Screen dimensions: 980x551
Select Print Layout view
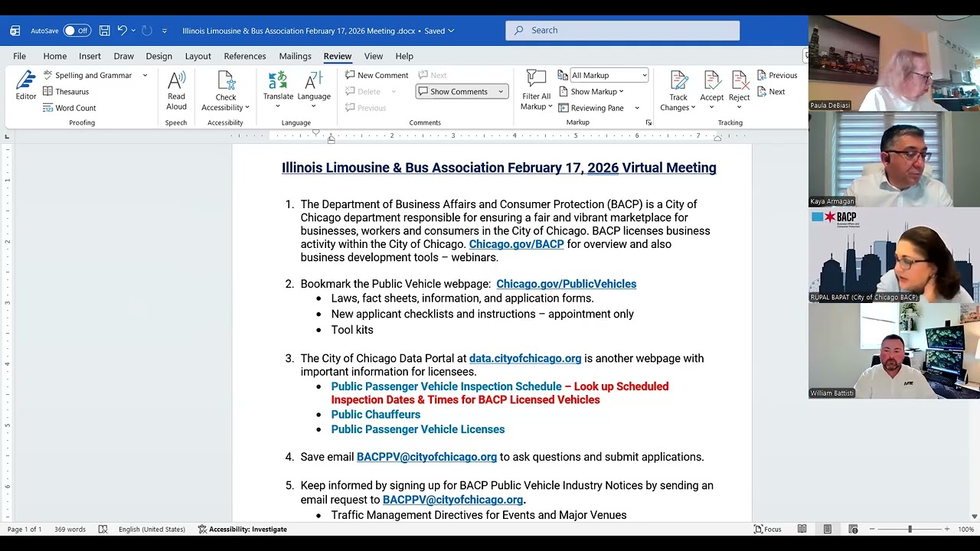828,529
